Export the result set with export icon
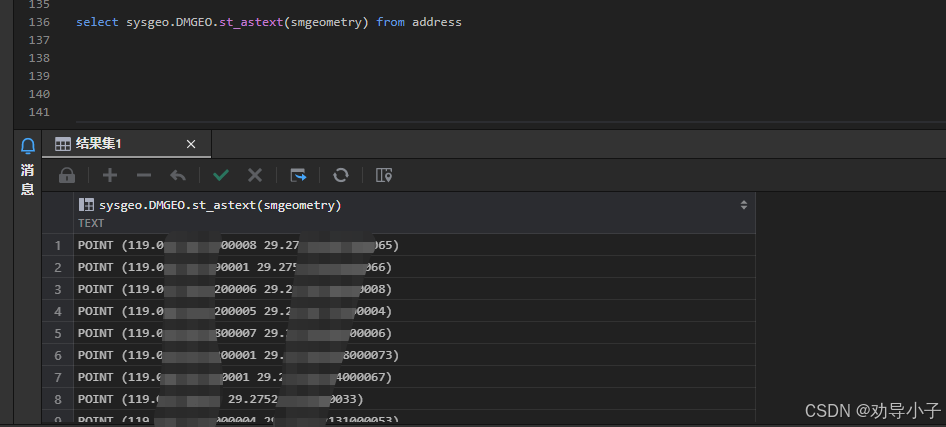The image size is (946, 427). (x=298, y=176)
